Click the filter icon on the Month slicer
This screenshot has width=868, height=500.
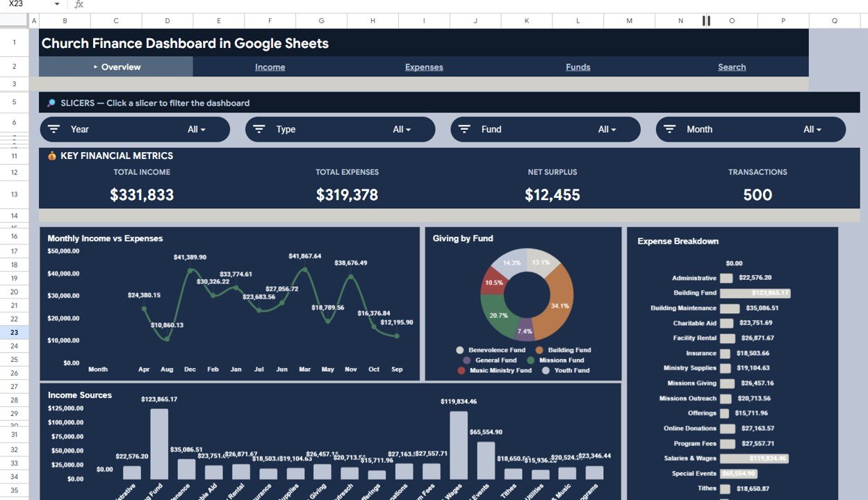[670, 129]
